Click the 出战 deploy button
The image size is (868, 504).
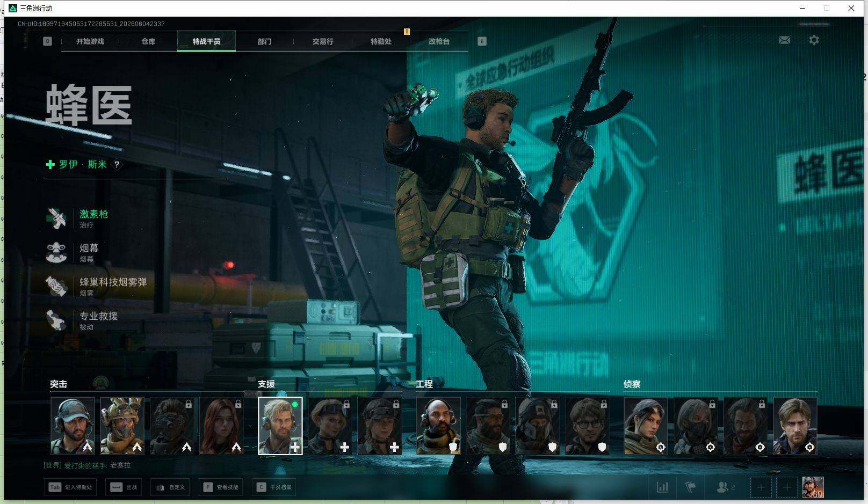[124, 487]
